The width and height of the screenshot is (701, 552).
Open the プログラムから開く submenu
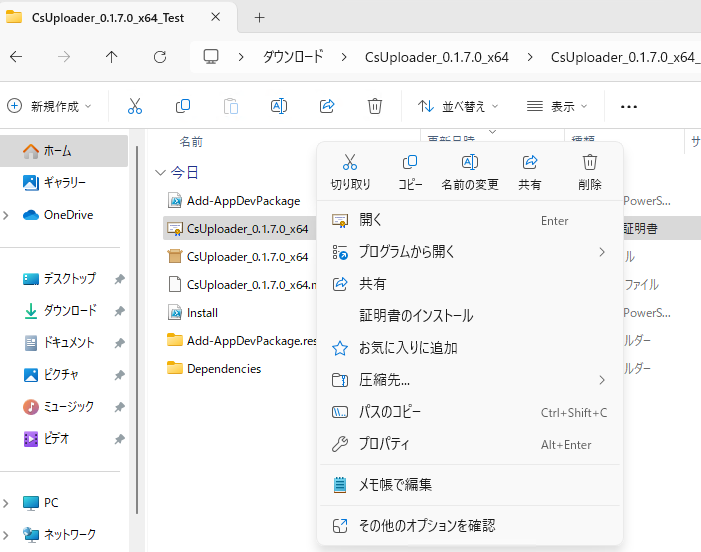(470, 252)
